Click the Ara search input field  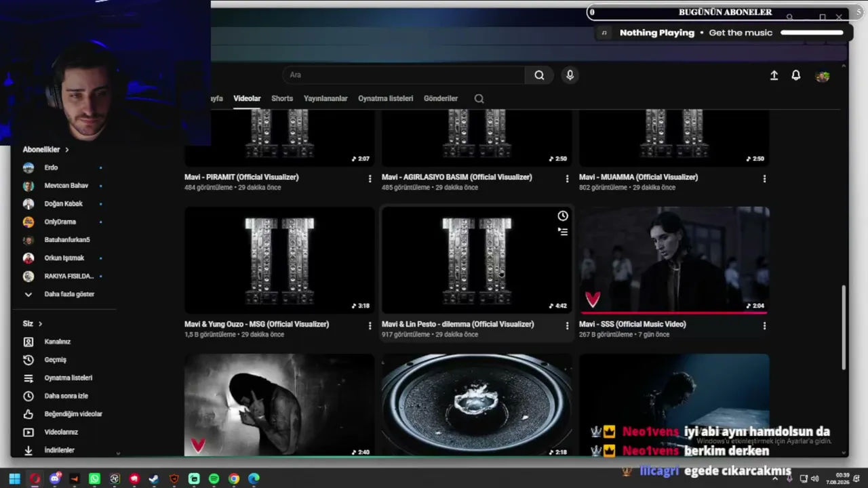[403, 75]
